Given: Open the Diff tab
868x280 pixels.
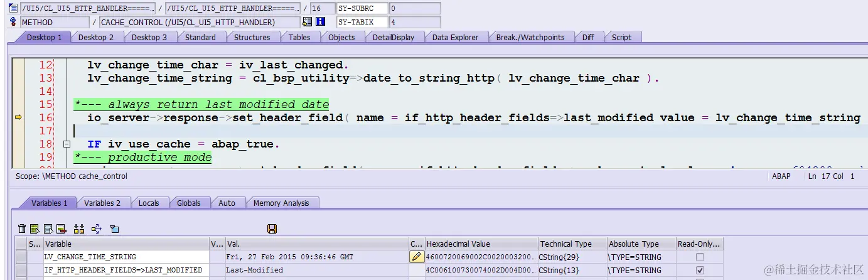Looking at the screenshot, I should pos(588,37).
